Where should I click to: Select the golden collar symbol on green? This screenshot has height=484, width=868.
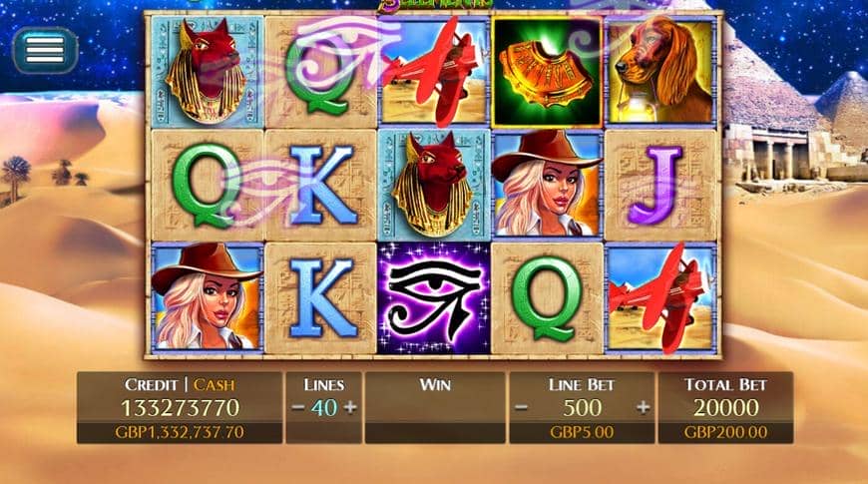click(547, 72)
